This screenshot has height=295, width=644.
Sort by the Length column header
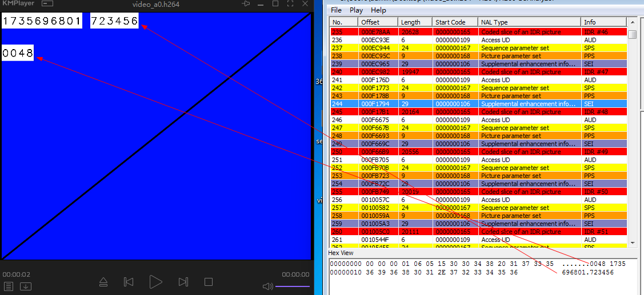415,22
